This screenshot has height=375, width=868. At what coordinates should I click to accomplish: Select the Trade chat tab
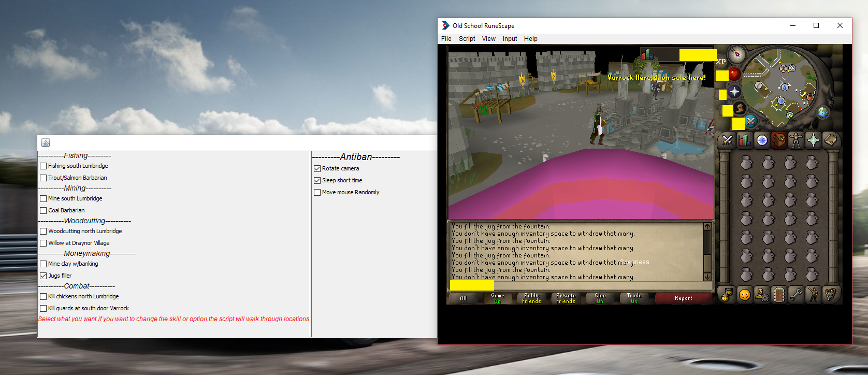click(634, 298)
